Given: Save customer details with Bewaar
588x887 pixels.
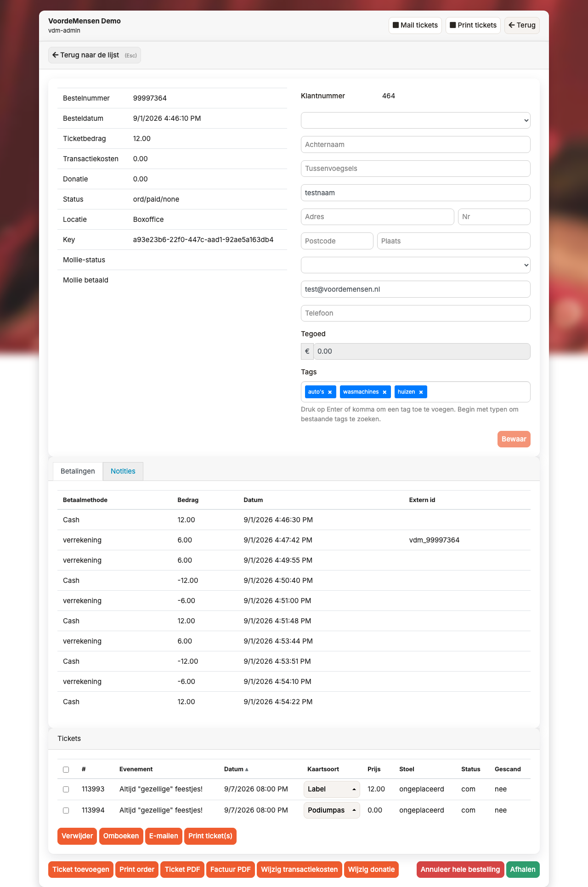Looking at the screenshot, I should (x=514, y=439).
